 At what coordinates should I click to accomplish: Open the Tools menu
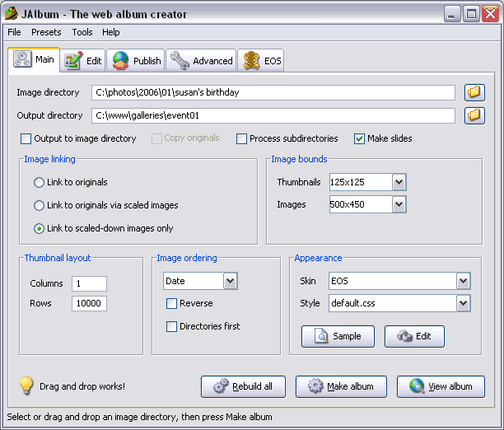click(x=82, y=32)
